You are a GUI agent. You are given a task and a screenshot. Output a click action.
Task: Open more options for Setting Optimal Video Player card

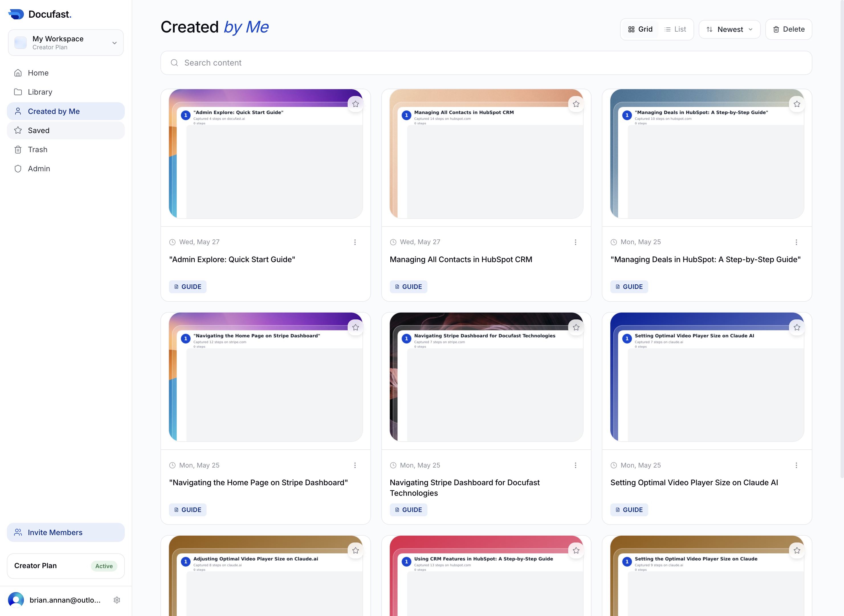796,465
